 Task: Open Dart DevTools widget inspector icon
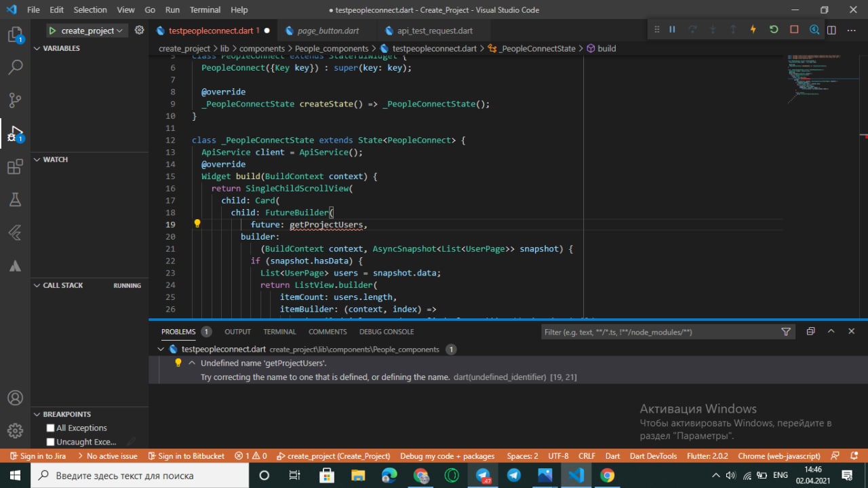point(814,30)
